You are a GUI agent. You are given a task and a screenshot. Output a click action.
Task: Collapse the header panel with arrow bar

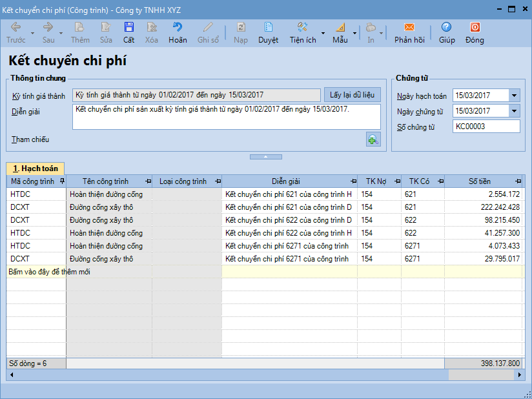tap(266, 156)
